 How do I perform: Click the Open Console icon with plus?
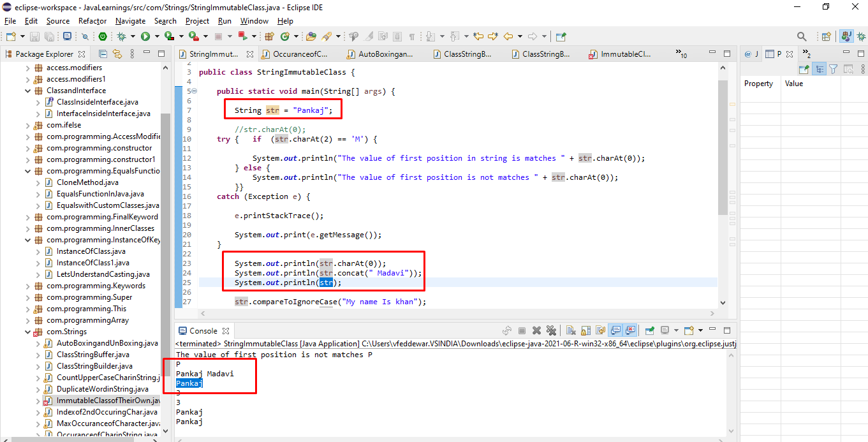(x=689, y=330)
